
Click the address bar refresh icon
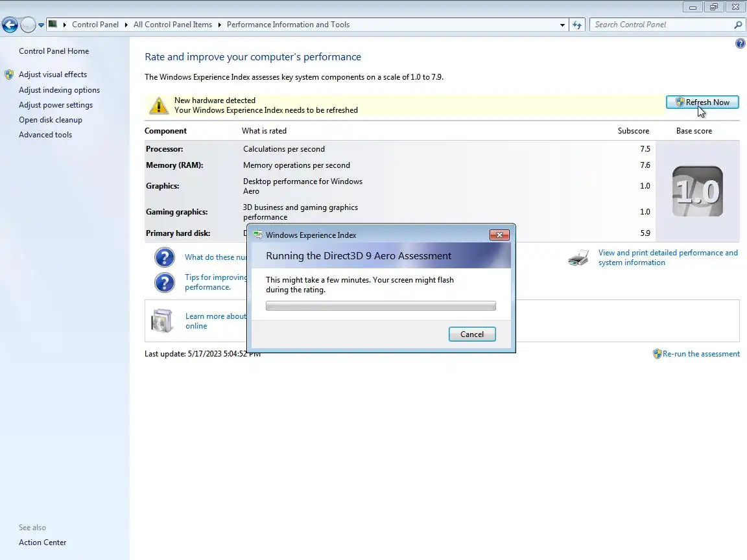tap(577, 25)
